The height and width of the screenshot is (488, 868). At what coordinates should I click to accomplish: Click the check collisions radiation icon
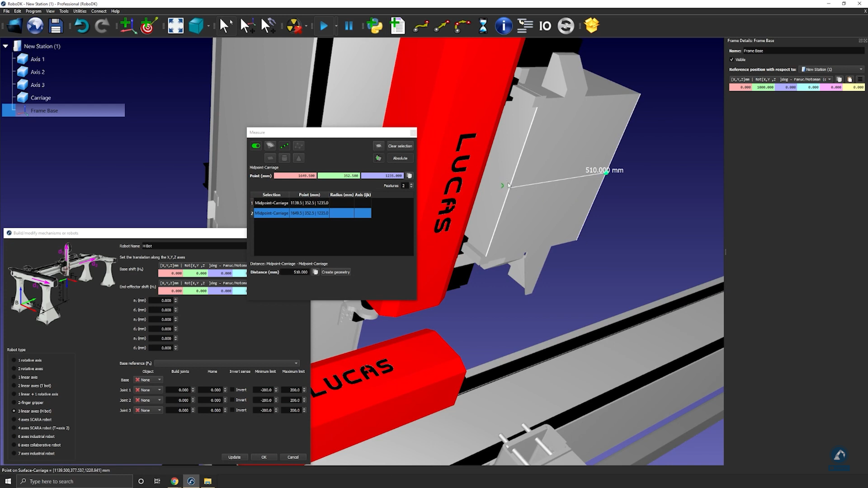click(x=294, y=26)
